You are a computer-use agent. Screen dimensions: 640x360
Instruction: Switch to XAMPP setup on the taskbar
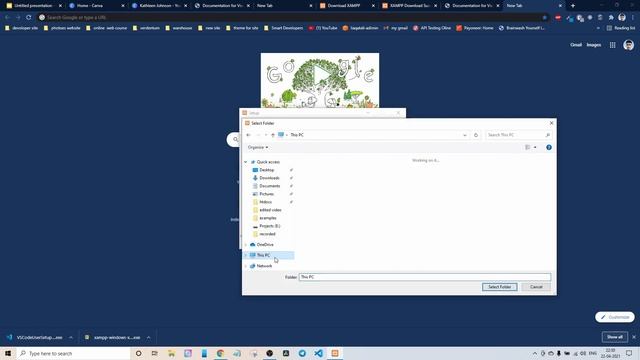(335, 353)
